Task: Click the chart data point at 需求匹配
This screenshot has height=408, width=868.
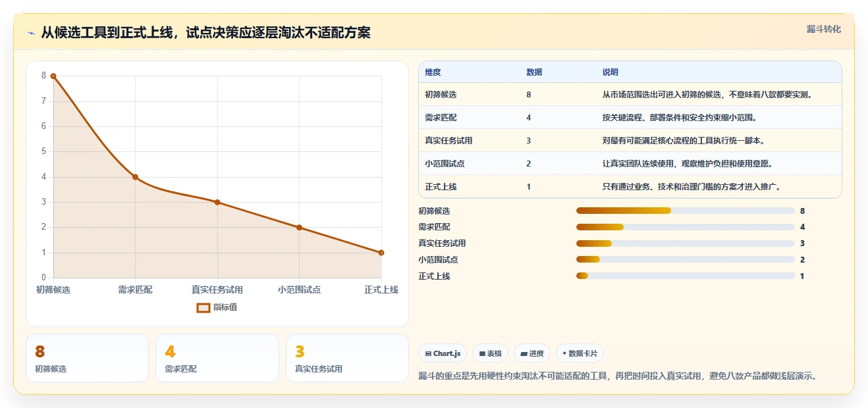Action: point(135,177)
